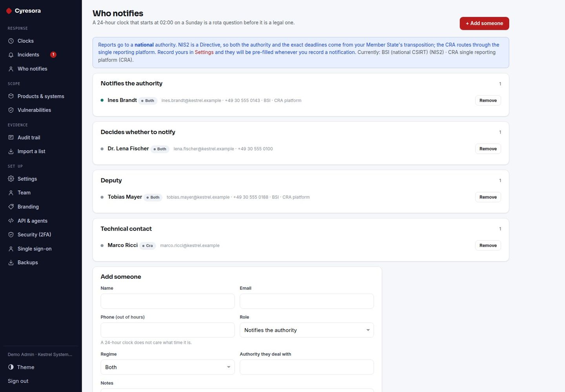Click the Both badge next to Ines Brandt
Image resolution: width=565 pixels, height=392 pixels.
click(148, 101)
